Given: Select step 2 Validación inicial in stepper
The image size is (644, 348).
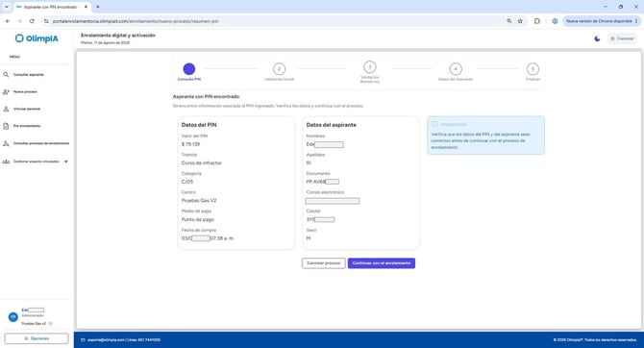Looking at the screenshot, I should tap(280, 69).
